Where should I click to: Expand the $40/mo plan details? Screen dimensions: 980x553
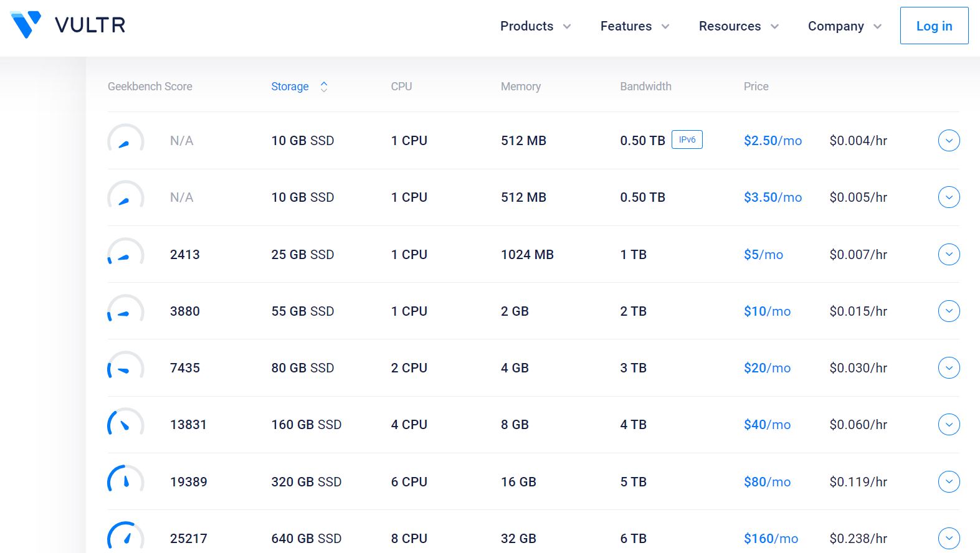point(948,425)
